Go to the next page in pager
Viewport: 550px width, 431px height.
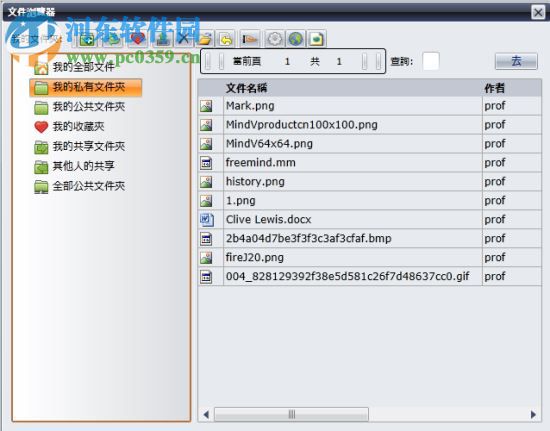(x=365, y=61)
